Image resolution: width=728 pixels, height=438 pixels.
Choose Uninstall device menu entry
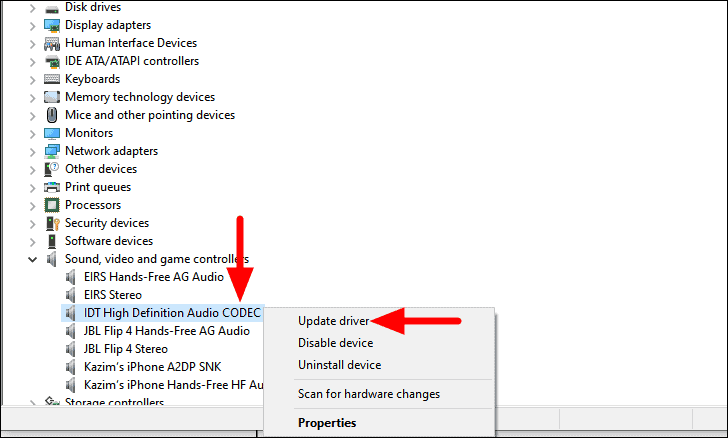click(339, 365)
